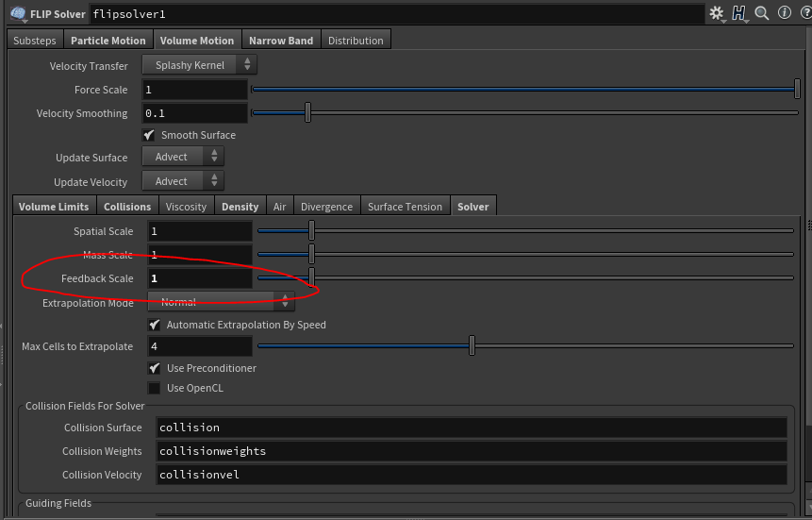Click the Houdini H presets icon
Screen dimensions: 812x520
(739, 13)
